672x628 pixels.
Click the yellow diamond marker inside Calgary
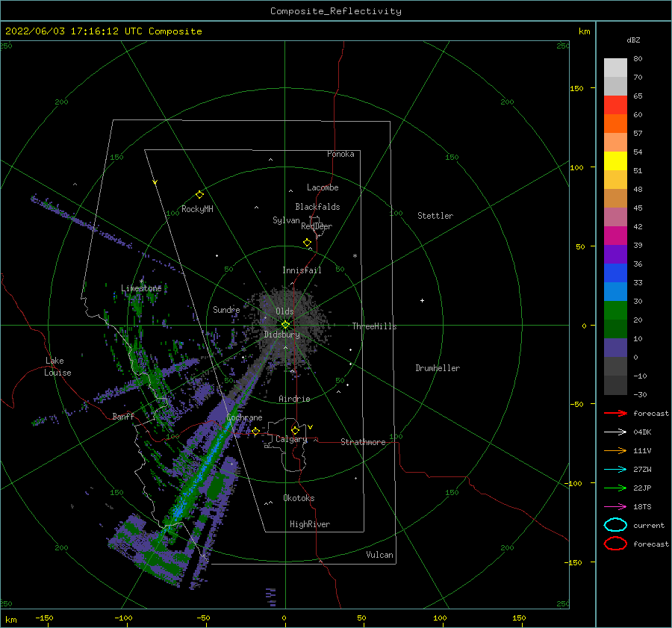point(295,430)
